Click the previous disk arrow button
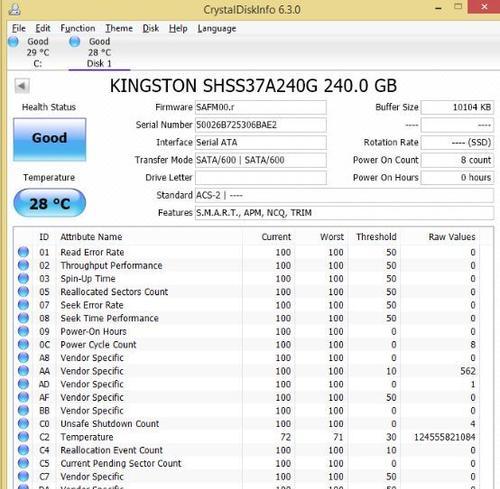 click(x=22, y=86)
